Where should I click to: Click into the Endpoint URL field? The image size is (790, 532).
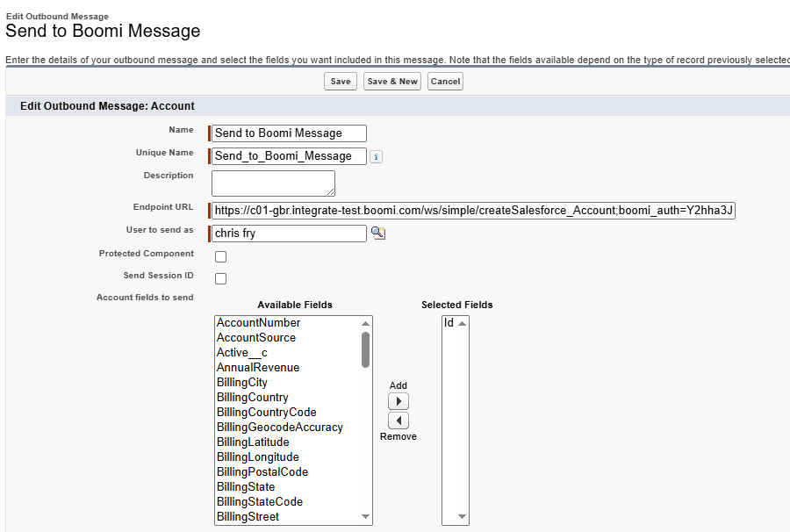474,211
